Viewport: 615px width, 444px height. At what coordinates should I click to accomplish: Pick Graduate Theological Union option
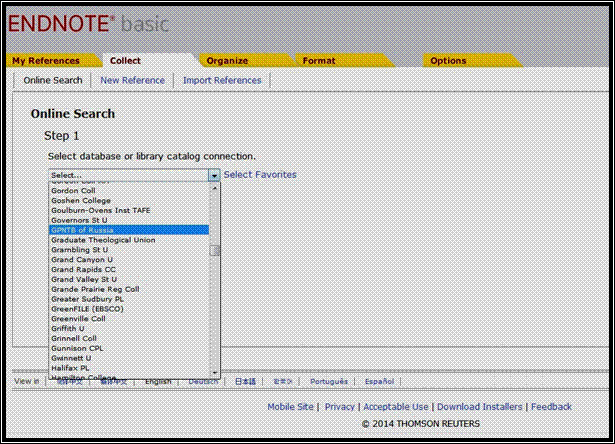129,240
